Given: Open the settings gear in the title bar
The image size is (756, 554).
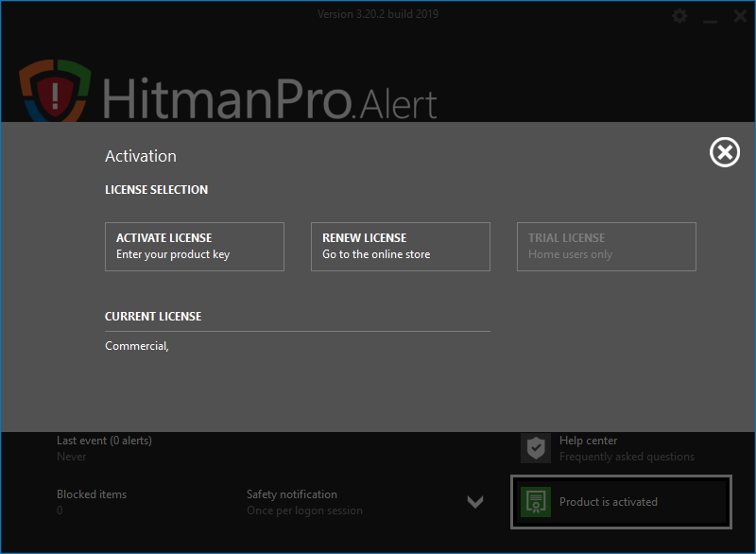Looking at the screenshot, I should click(x=679, y=16).
